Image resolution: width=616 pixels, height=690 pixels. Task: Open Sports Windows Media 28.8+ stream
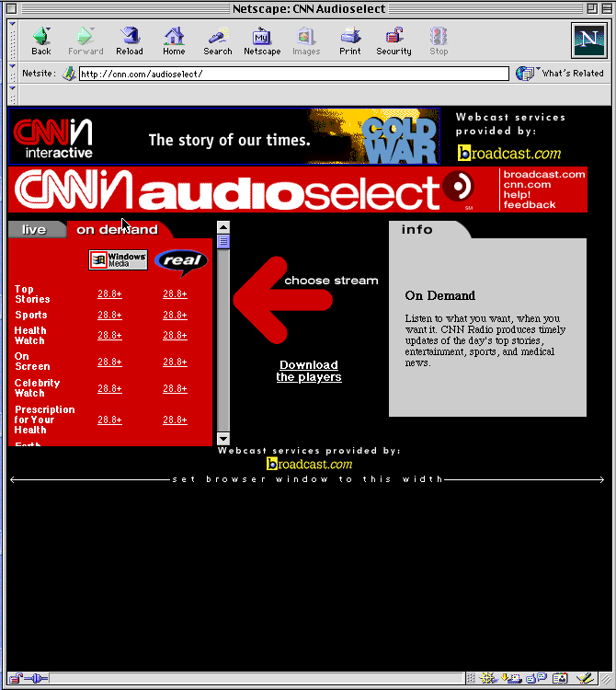[x=109, y=315]
